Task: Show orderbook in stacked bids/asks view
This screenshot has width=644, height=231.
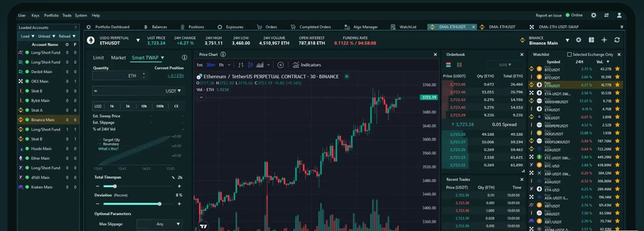Action: click(x=448, y=65)
